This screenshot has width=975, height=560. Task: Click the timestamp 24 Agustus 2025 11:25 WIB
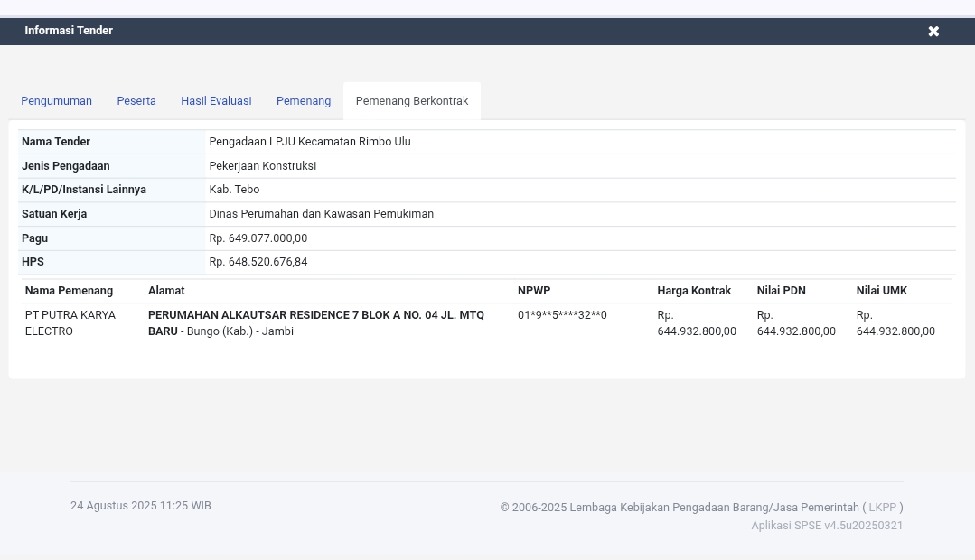140,505
